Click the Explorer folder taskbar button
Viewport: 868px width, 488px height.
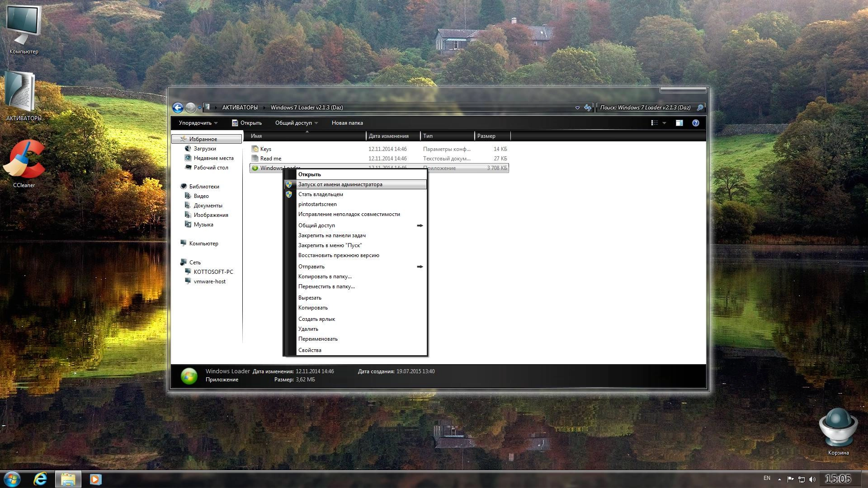click(x=68, y=479)
